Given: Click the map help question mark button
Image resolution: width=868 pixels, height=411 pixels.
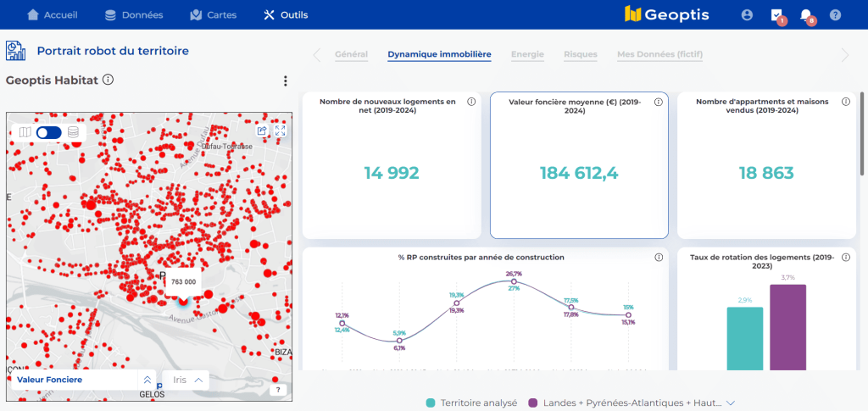Looking at the screenshot, I should point(278,390).
